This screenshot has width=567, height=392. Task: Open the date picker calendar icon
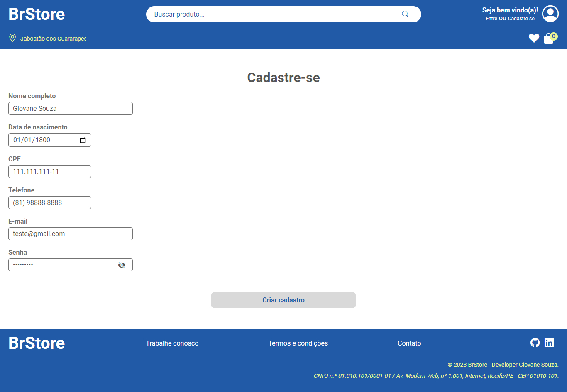[x=83, y=140]
